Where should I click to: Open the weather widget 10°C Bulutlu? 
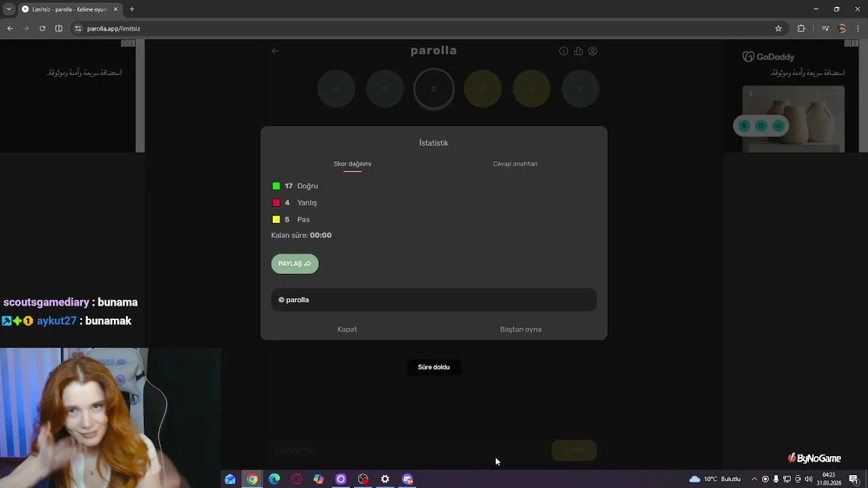[x=715, y=479]
